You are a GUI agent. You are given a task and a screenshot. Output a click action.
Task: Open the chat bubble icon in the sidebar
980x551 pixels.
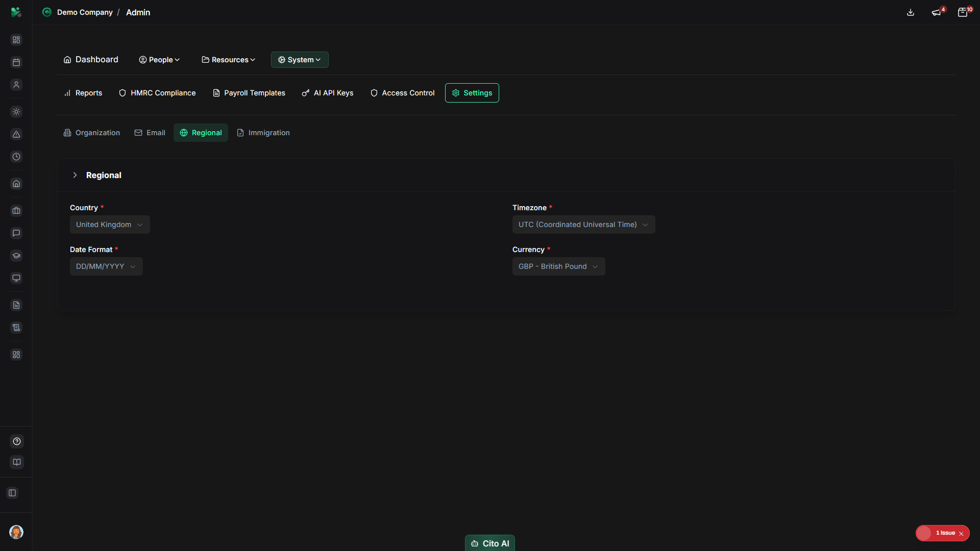point(16,233)
